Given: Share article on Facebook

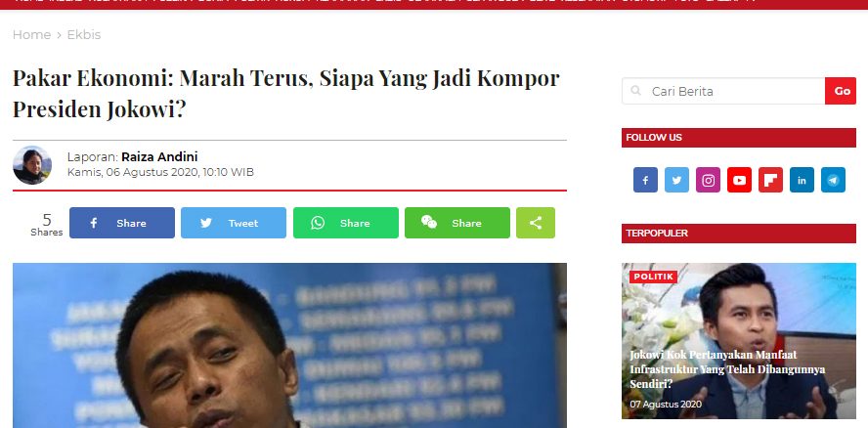Looking at the screenshot, I should point(122,223).
